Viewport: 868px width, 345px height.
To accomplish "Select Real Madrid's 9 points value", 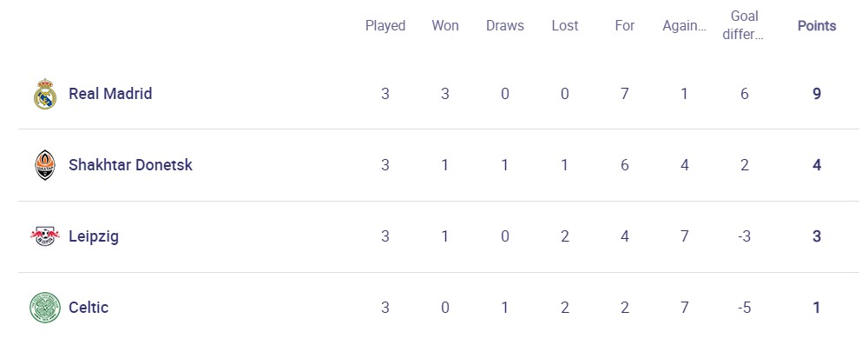I will (x=817, y=94).
